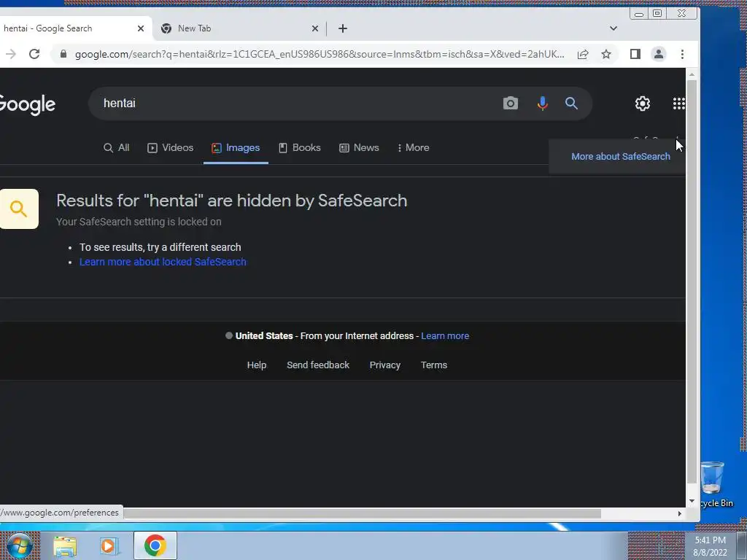Image resolution: width=747 pixels, height=560 pixels.
Task: Open the Privacy footer link
Action: pyautogui.click(x=385, y=365)
